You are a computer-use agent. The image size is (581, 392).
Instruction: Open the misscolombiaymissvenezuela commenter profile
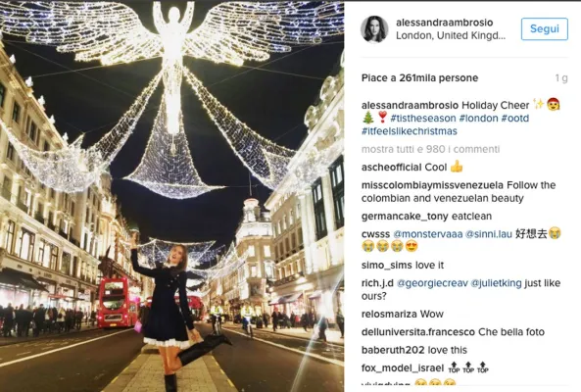click(432, 185)
